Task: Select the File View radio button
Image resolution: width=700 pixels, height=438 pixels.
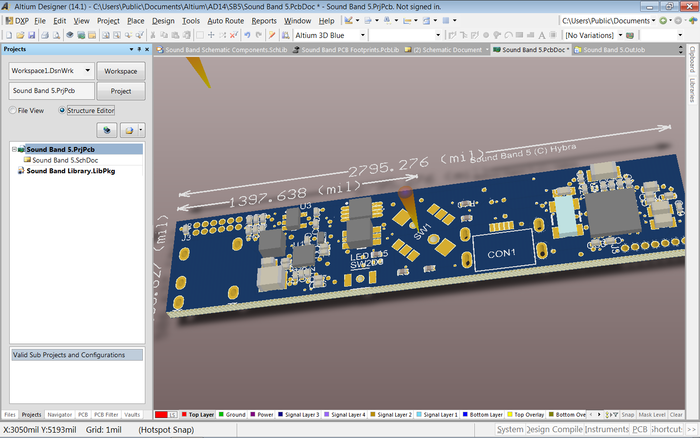Action: [x=12, y=110]
